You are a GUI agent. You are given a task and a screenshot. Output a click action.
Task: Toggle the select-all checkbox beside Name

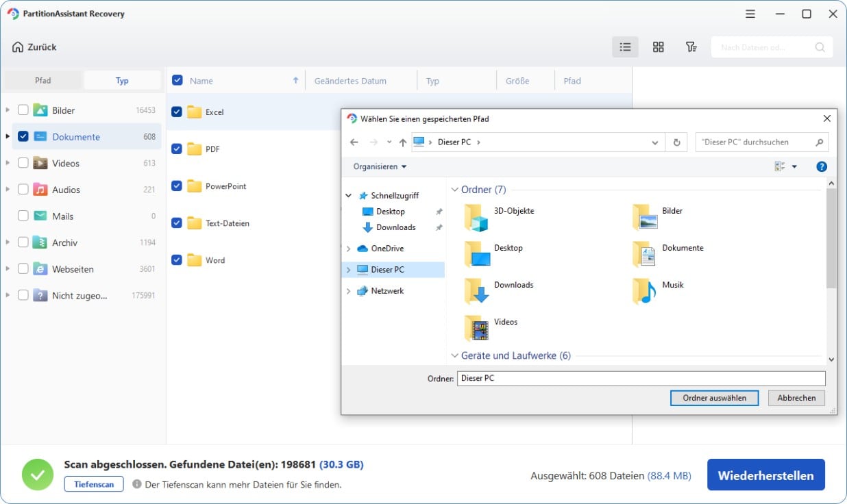coord(177,80)
